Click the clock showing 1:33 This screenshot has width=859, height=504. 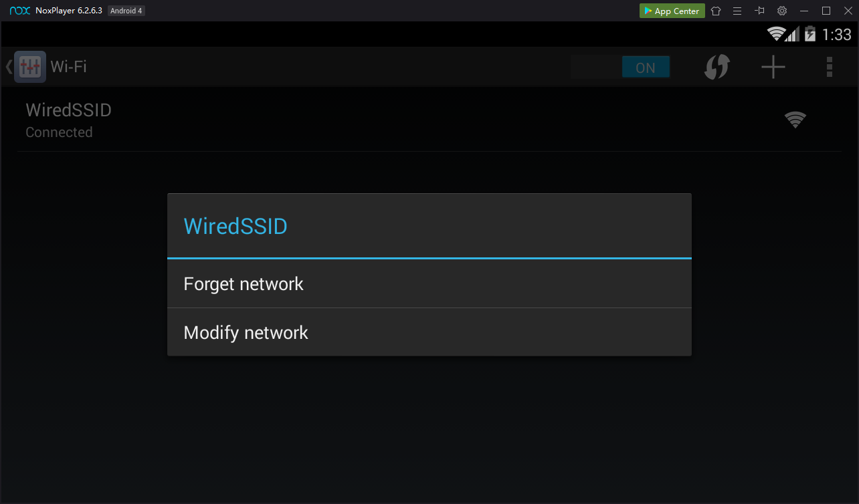click(x=837, y=34)
